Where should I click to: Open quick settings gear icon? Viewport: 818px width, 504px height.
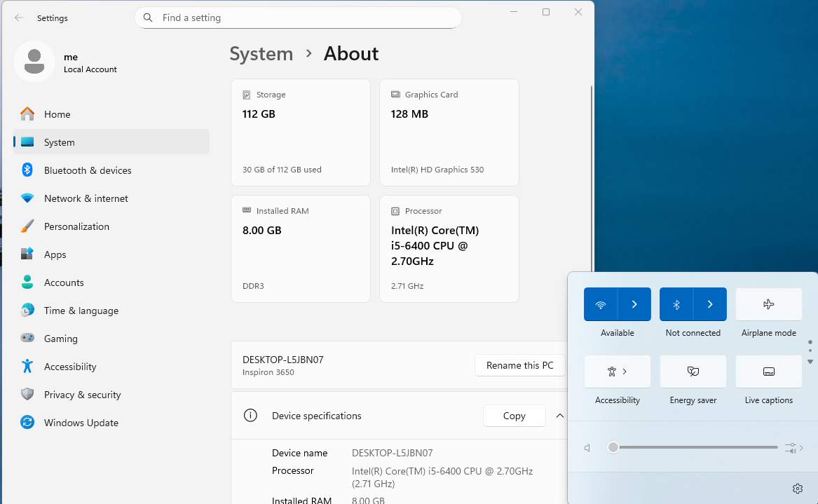(x=797, y=489)
